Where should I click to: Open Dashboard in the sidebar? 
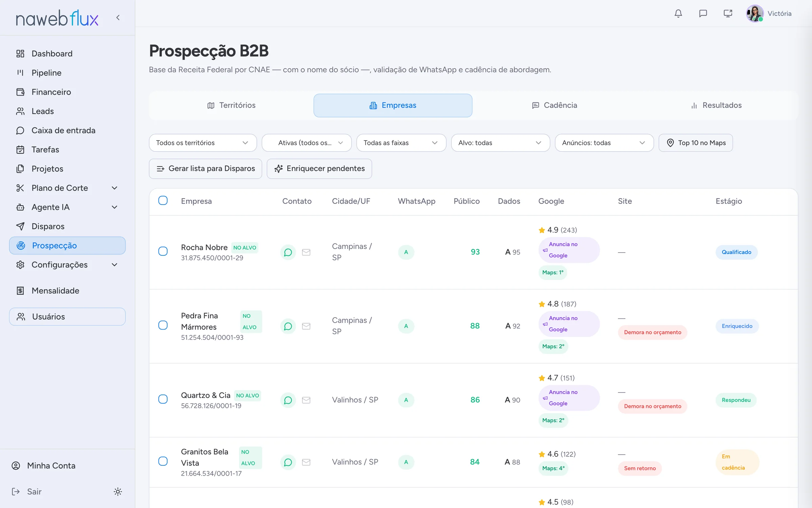click(x=67, y=54)
